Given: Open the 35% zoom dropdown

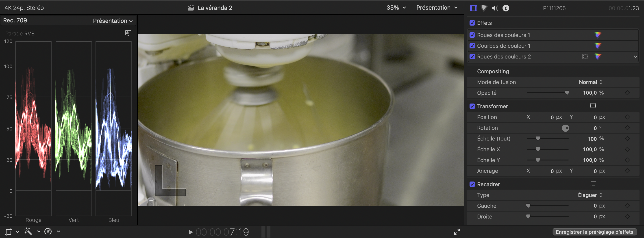Looking at the screenshot, I should [x=396, y=8].
